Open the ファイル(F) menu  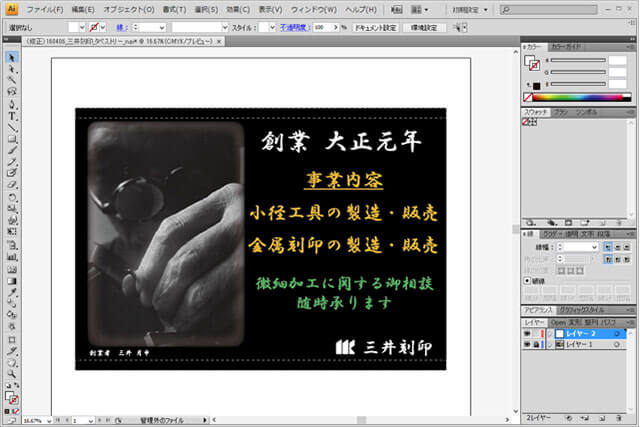[45, 9]
